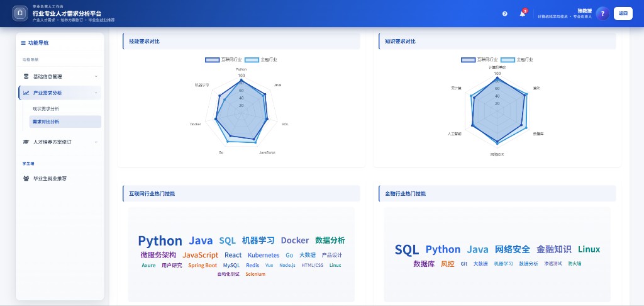644x306 pixels.
Task: Click the 互联网行业热门技能 section title
Action: (152, 194)
